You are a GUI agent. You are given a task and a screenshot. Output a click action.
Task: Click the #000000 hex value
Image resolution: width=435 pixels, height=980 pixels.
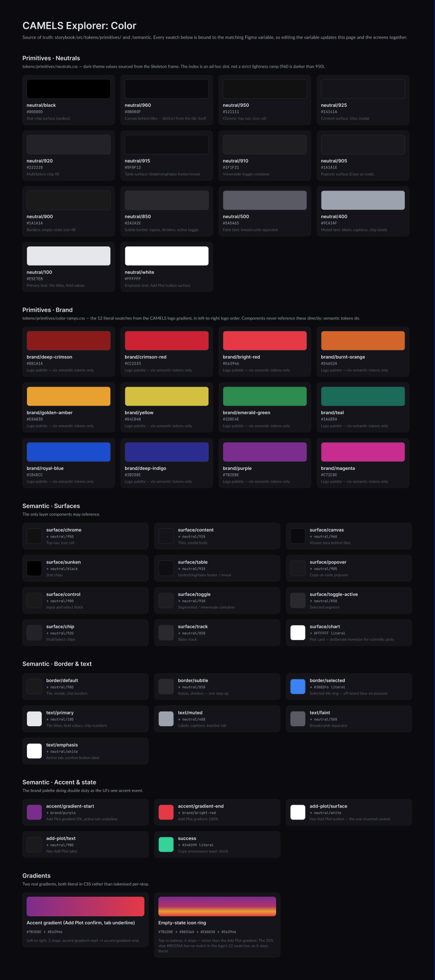(x=35, y=112)
